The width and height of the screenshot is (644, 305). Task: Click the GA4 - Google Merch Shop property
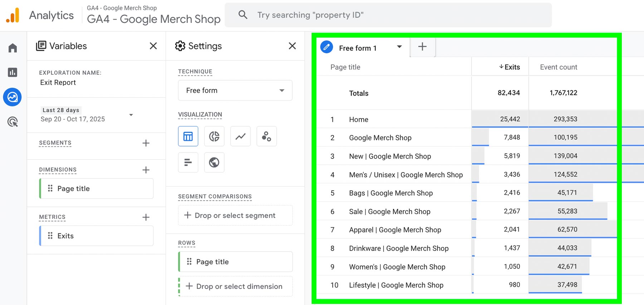coord(153,19)
